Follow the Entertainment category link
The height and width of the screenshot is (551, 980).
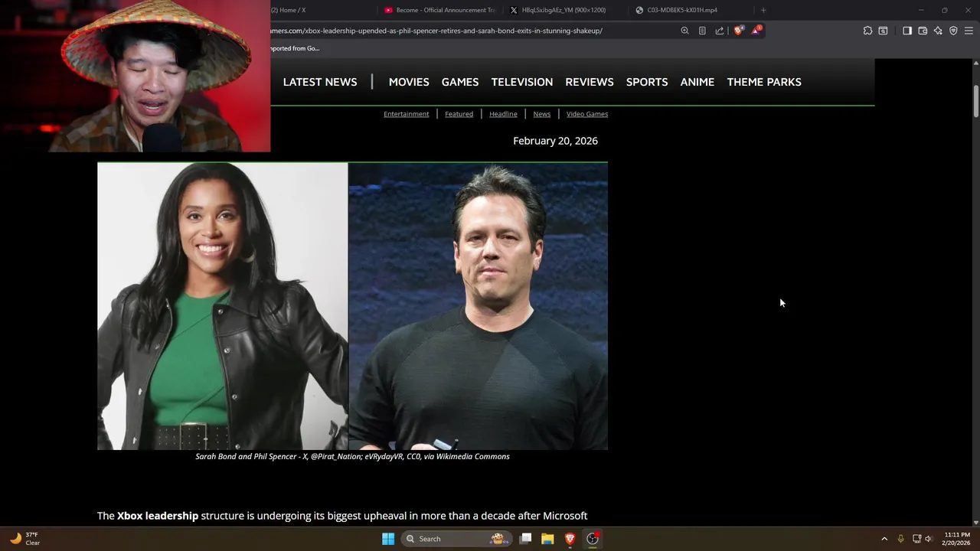pos(407,114)
